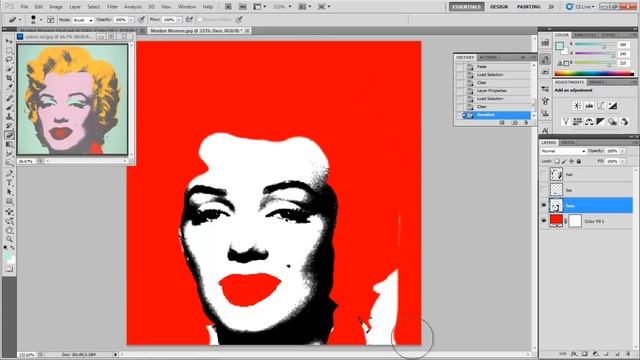Switch to the Design workspace
The width and height of the screenshot is (640, 360).
coord(499,7)
